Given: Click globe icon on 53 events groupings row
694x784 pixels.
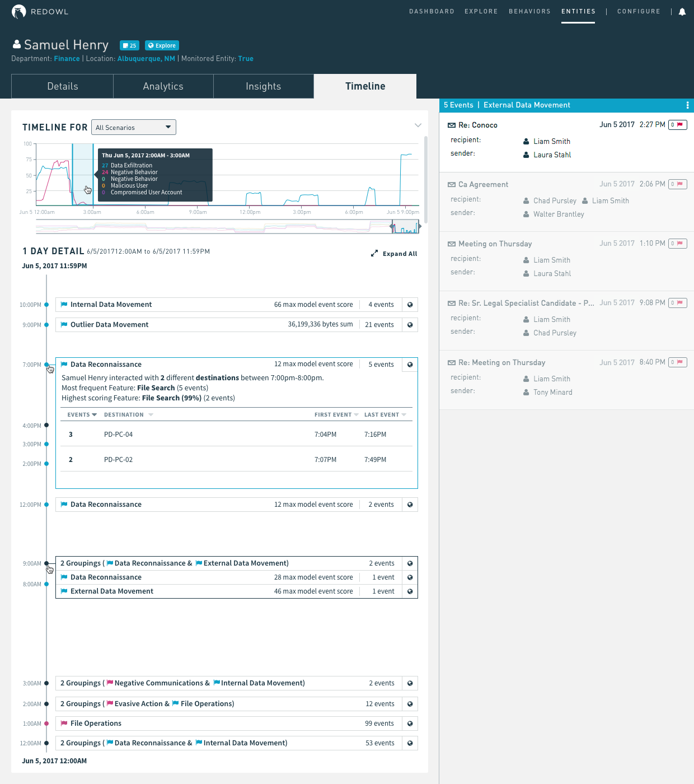Looking at the screenshot, I should point(410,743).
